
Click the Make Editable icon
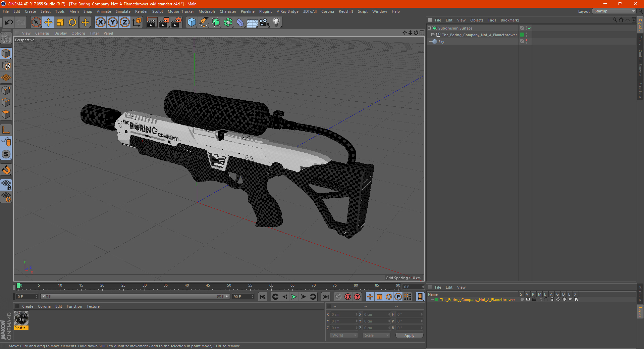tap(6, 38)
